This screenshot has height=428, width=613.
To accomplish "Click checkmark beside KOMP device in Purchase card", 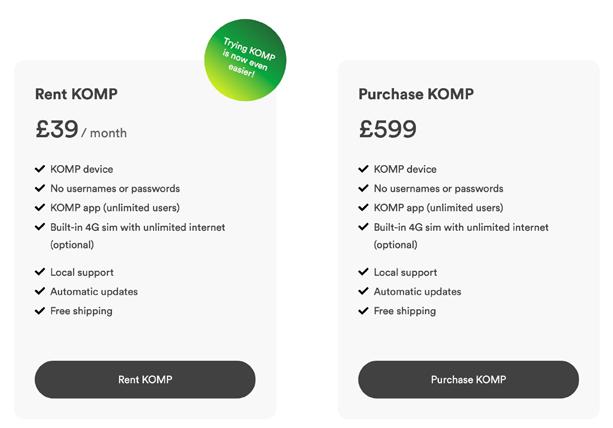I will tap(363, 169).
